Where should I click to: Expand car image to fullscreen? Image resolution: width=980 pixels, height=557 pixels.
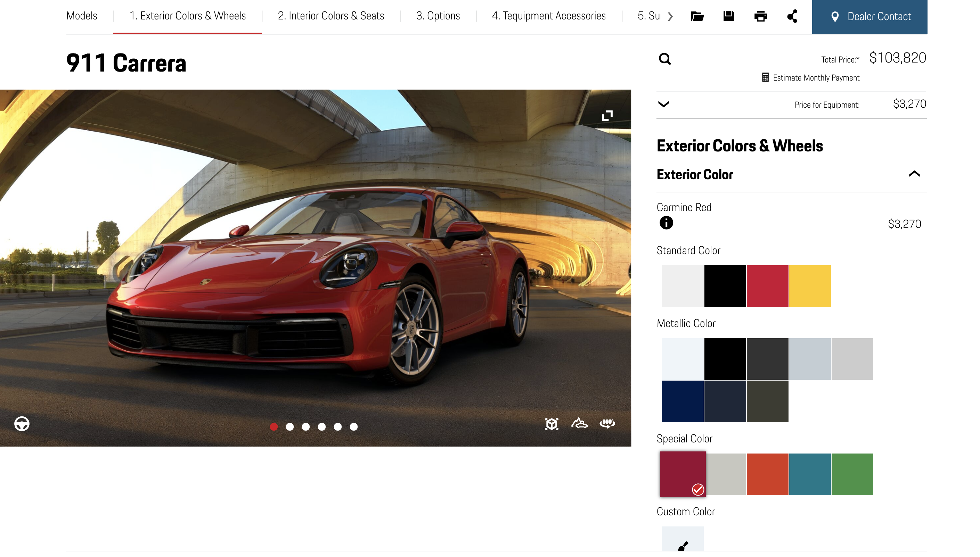(x=607, y=115)
